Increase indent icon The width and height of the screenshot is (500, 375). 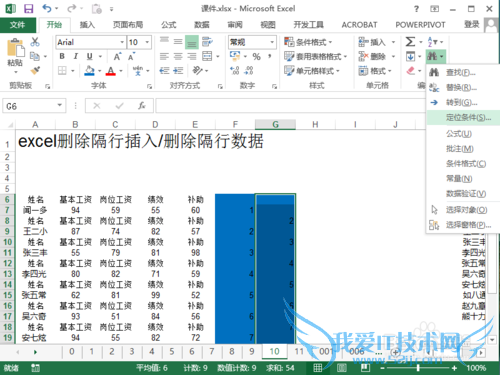click(x=178, y=71)
